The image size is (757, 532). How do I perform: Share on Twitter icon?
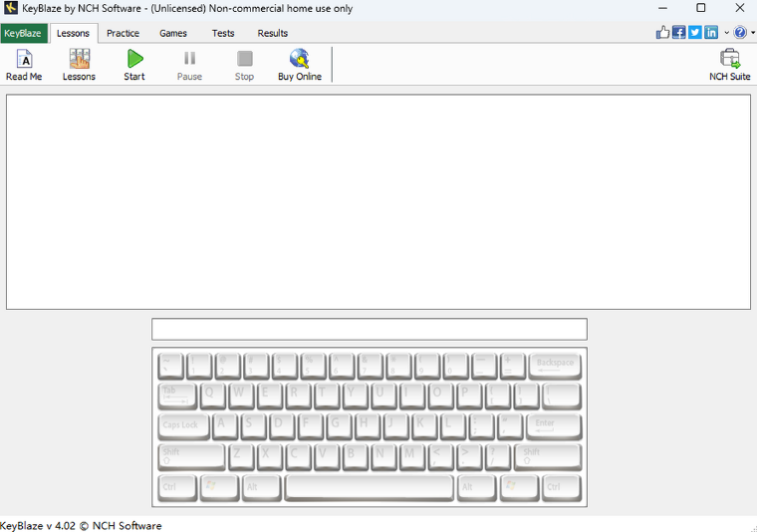(694, 32)
